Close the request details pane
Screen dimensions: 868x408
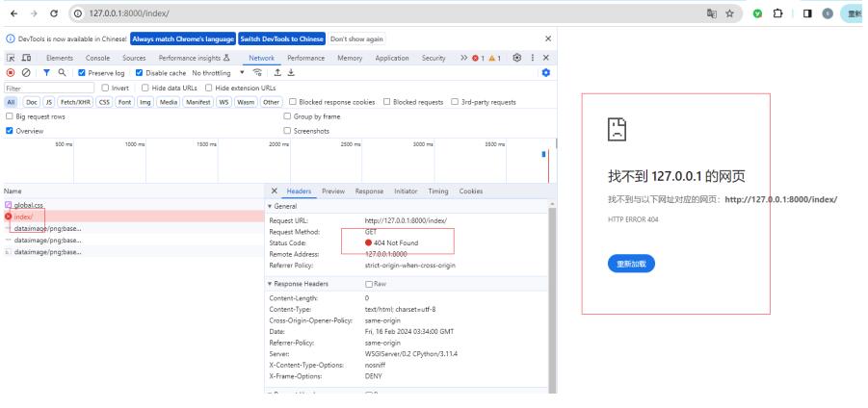tap(274, 191)
